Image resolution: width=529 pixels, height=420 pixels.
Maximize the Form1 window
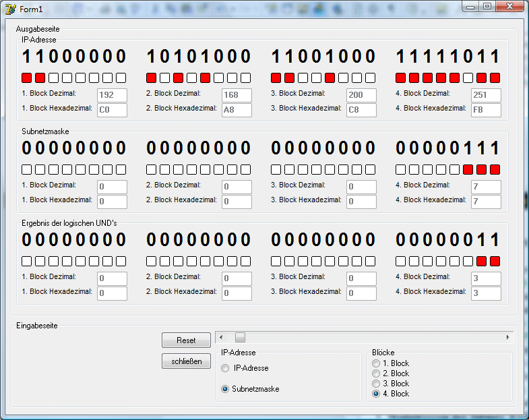[x=487, y=7]
